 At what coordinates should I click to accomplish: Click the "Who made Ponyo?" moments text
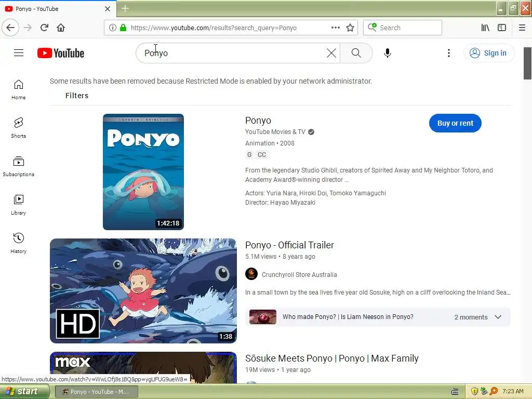pos(348,317)
